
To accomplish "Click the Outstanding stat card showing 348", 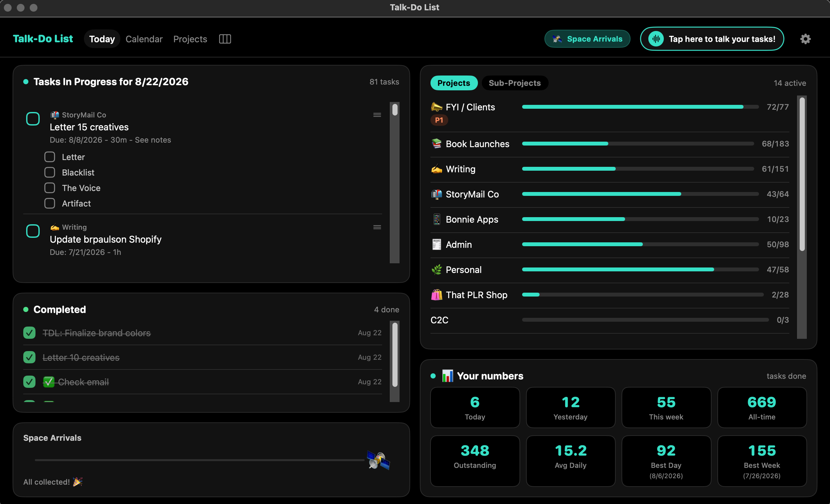I will (475, 461).
